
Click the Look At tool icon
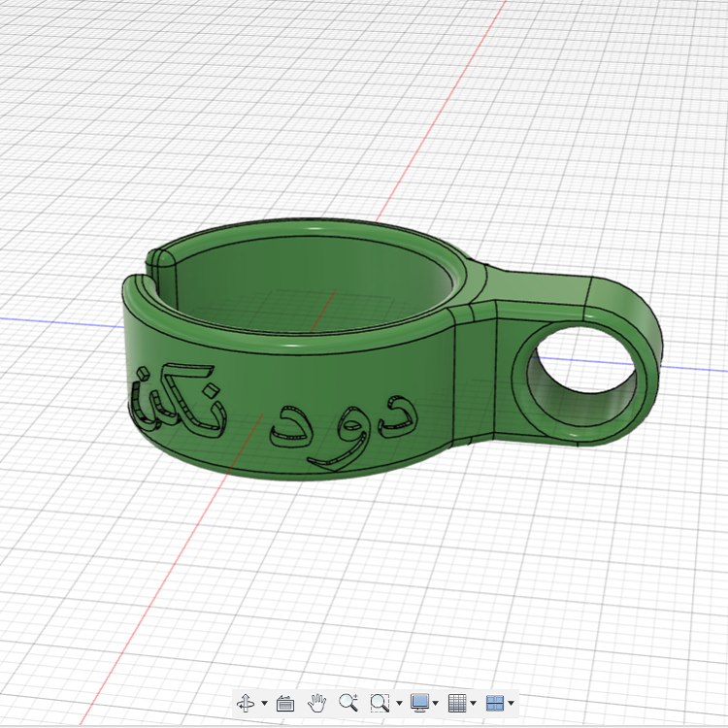point(285,704)
